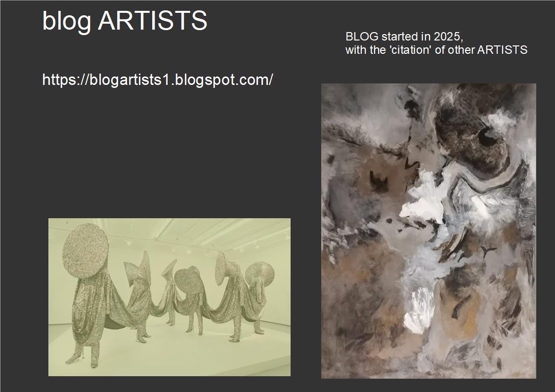
Task: Click the 'https://' prefix of the URL
Action: pyautogui.click(x=65, y=80)
